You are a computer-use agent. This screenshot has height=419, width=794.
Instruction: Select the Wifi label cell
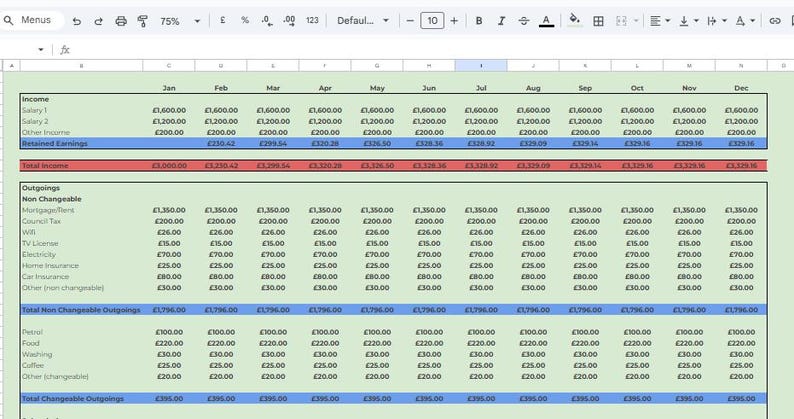(x=82, y=232)
